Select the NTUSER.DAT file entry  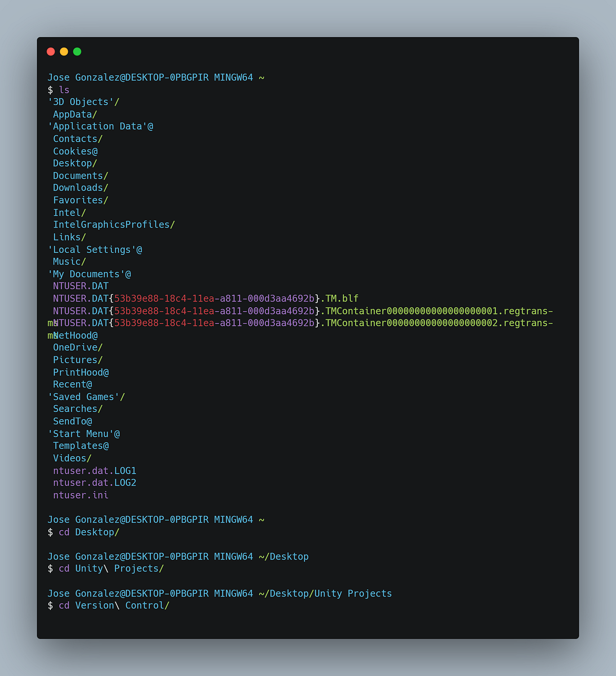(80, 286)
